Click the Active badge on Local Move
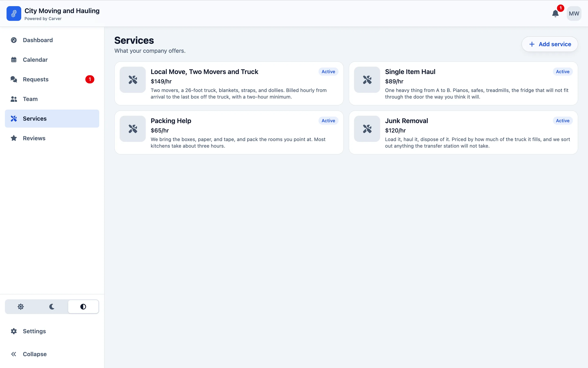The width and height of the screenshot is (588, 368). (x=328, y=72)
